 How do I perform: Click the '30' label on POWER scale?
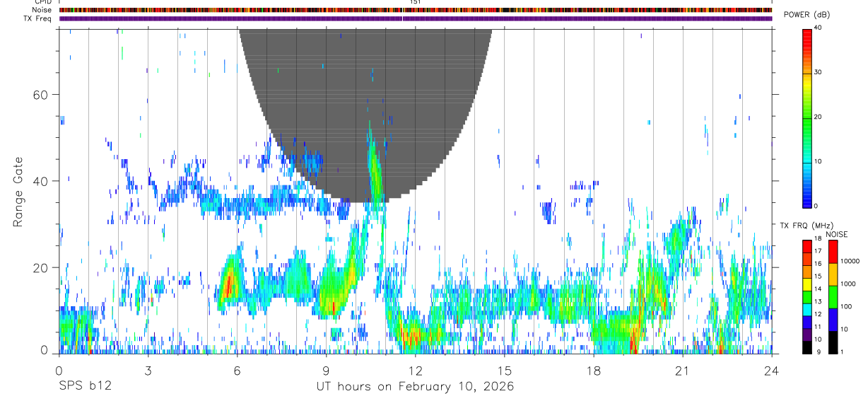[816, 73]
